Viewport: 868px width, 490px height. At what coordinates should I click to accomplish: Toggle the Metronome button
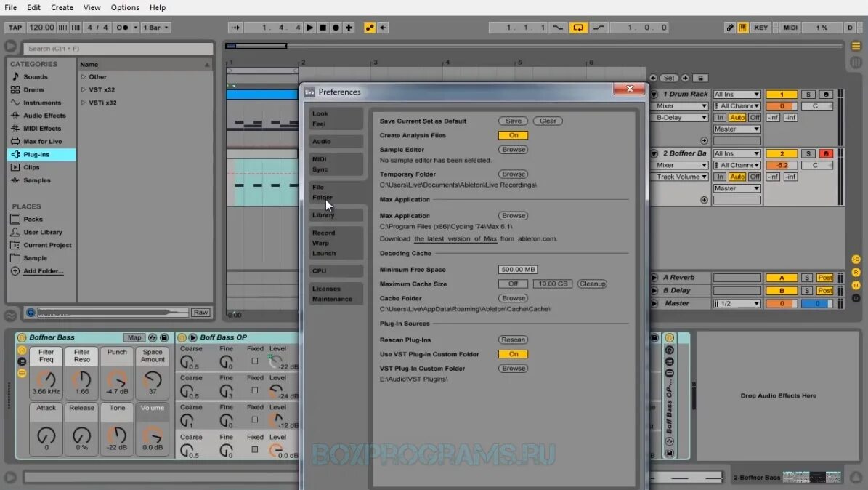point(122,27)
